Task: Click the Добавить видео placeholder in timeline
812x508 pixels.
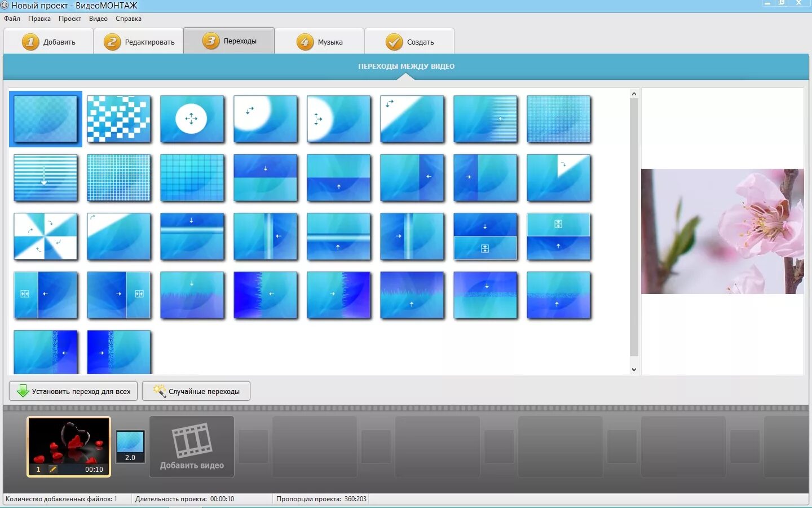Action: [192, 447]
